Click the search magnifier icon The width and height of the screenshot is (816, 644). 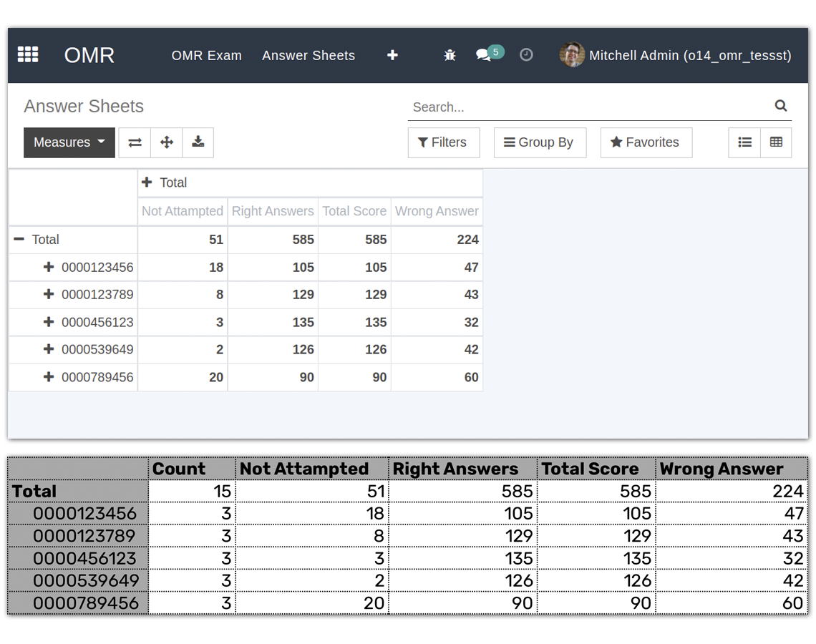pos(780,105)
